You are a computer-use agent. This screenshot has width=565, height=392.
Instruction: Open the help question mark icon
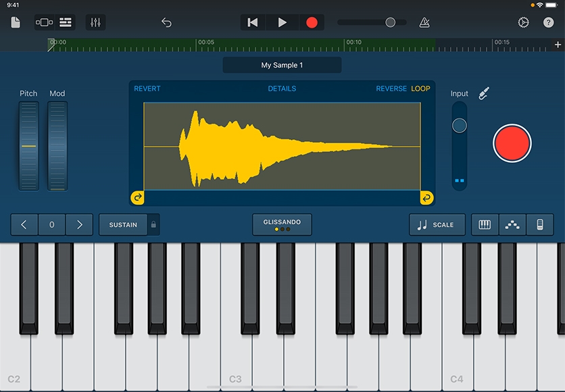click(548, 22)
